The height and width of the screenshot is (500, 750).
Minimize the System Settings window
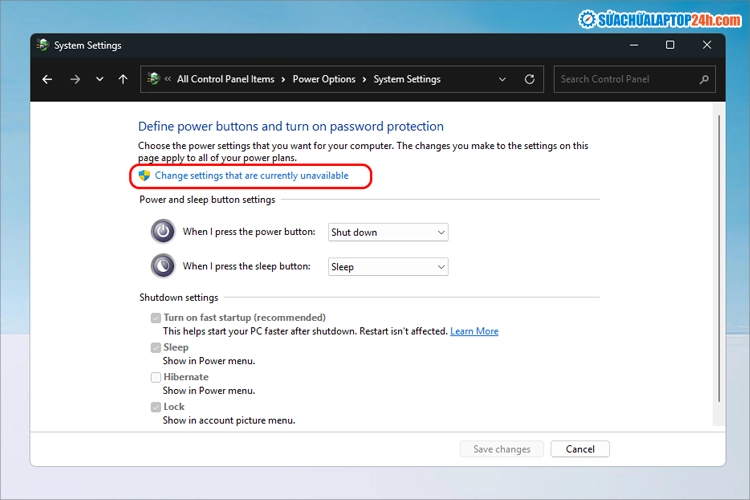click(x=634, y=45)
